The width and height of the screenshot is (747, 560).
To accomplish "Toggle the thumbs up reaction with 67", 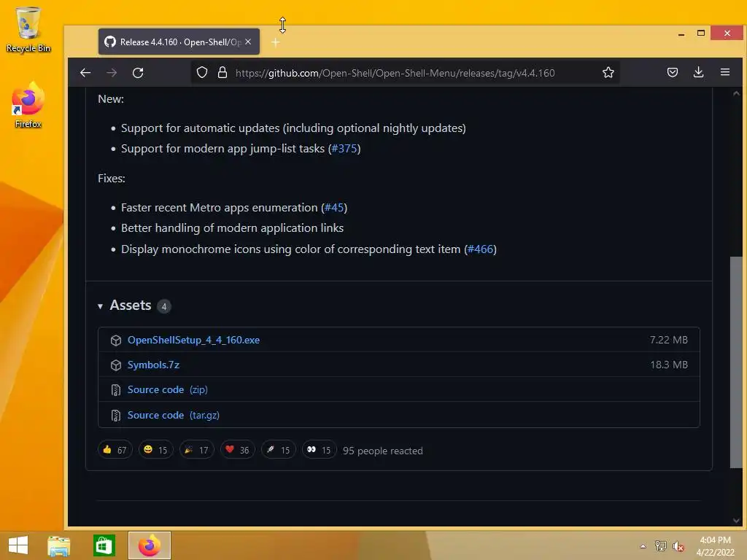I will [115, 450].
